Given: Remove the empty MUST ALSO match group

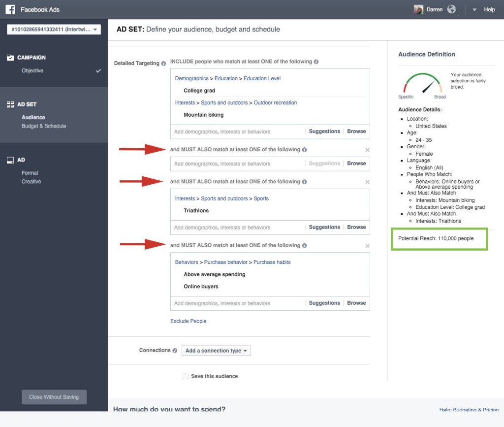Looking at the screenshot, I should coord(367,150).
